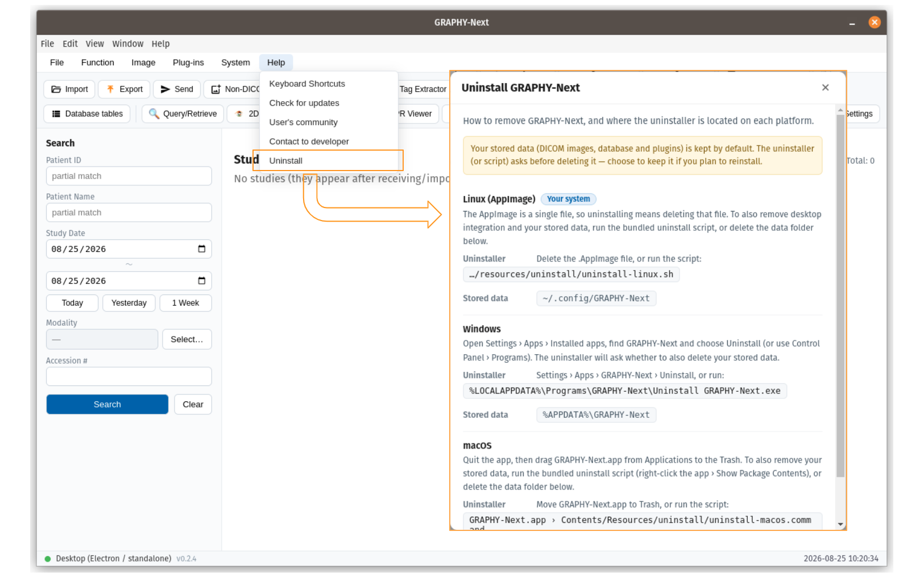Viewport: 924px width, 577px height.
Task: Click the Modality field
Action: click(102, 339)
